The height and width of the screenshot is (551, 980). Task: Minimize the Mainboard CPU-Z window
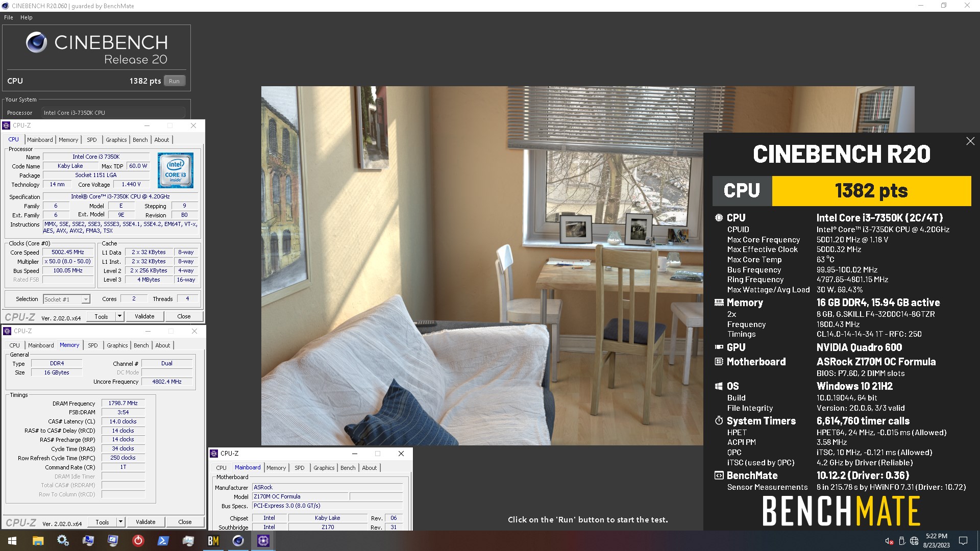coord(355,454)
